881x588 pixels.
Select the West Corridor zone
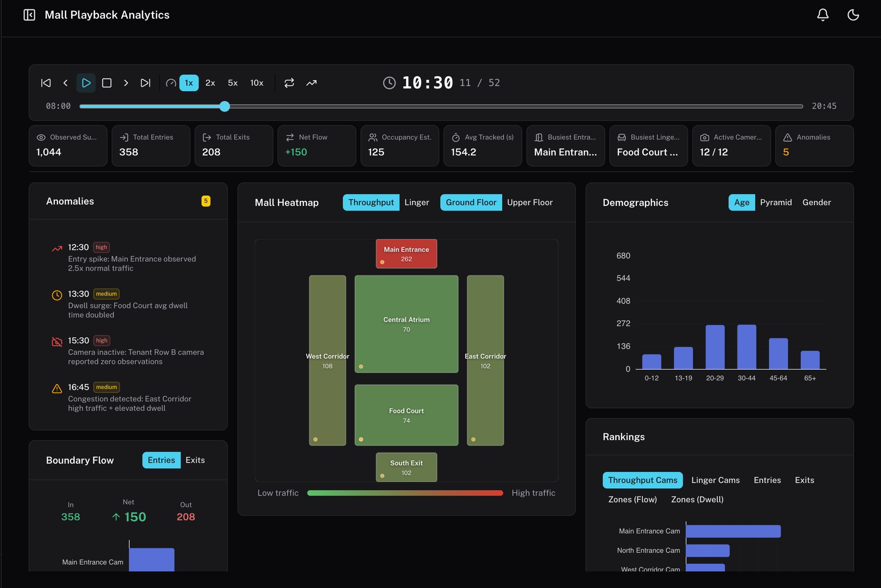[x=327, y=360]
